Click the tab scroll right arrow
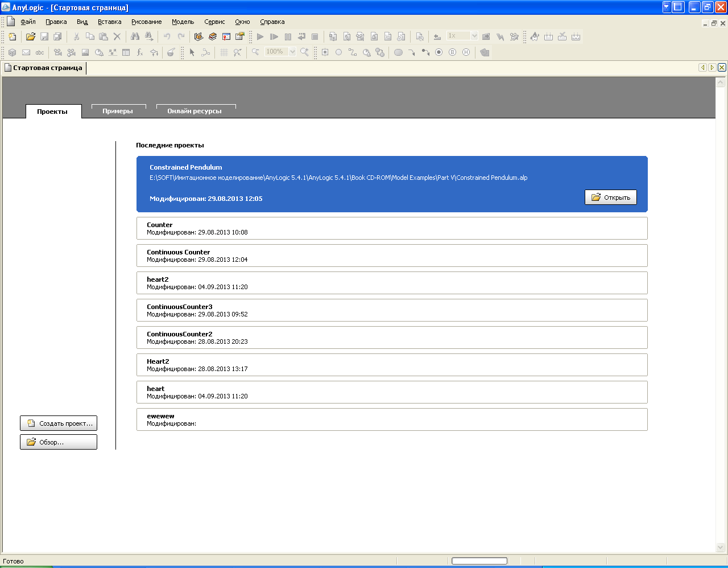Viewport: 728px width, 568px height. [x=712, y=67]
